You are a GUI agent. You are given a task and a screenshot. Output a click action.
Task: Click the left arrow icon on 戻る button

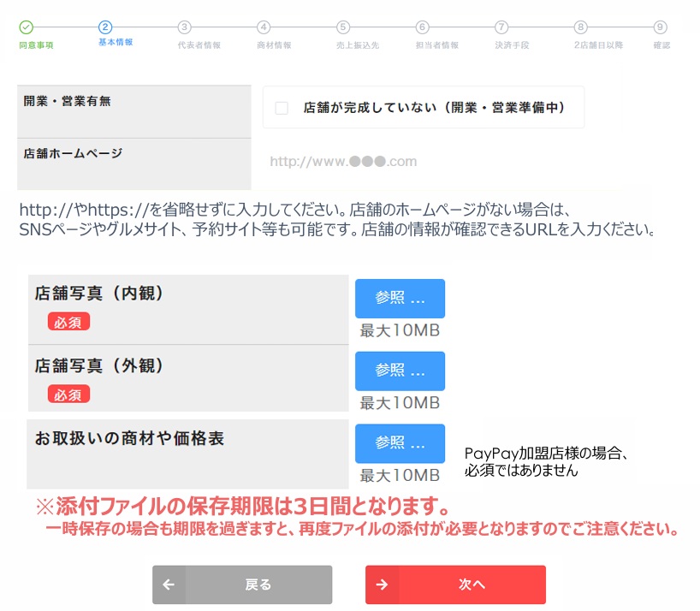(x=169, y=584)
